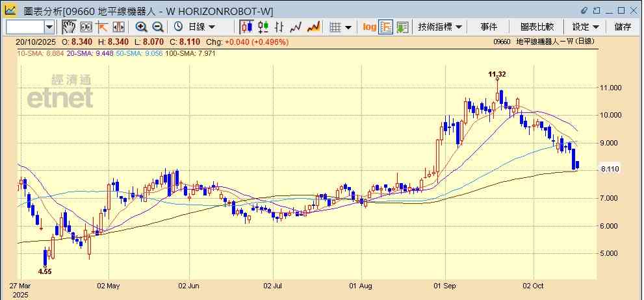Toggle the green arrow data panel button
The height and width of the screenshot is (300, 644).
coord(402,27)
